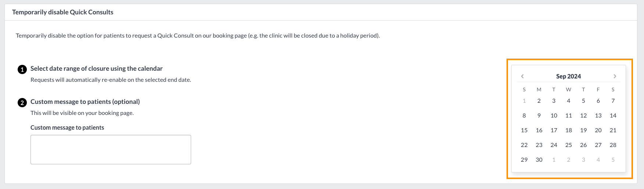Select September 10 on the calendar
Image resolution: width=644 pixels, height=189 pixels.
coord(554,115)
